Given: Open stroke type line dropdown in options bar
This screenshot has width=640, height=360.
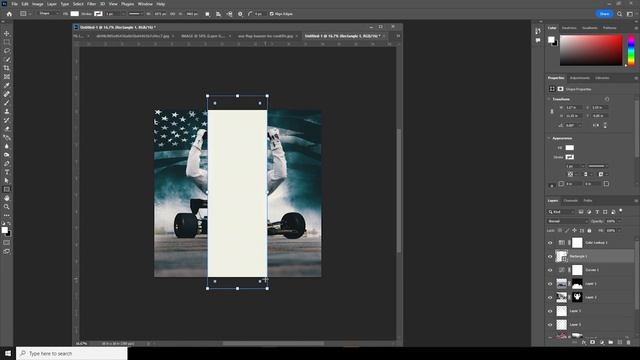Looking at the screenshot, I should [x=135, y=14].
